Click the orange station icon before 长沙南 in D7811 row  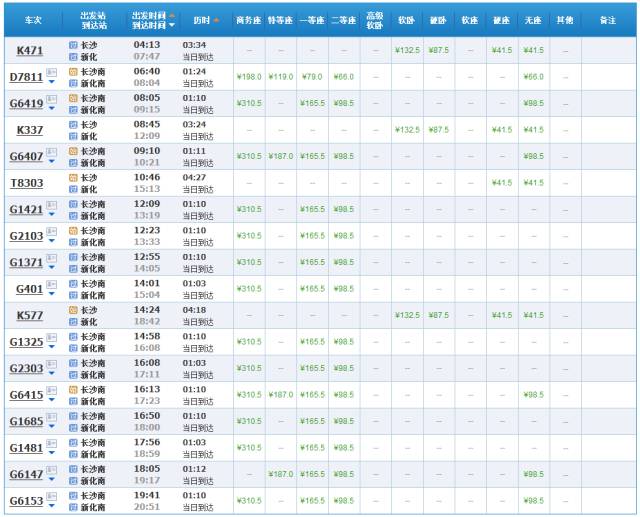tap(73, 72)
